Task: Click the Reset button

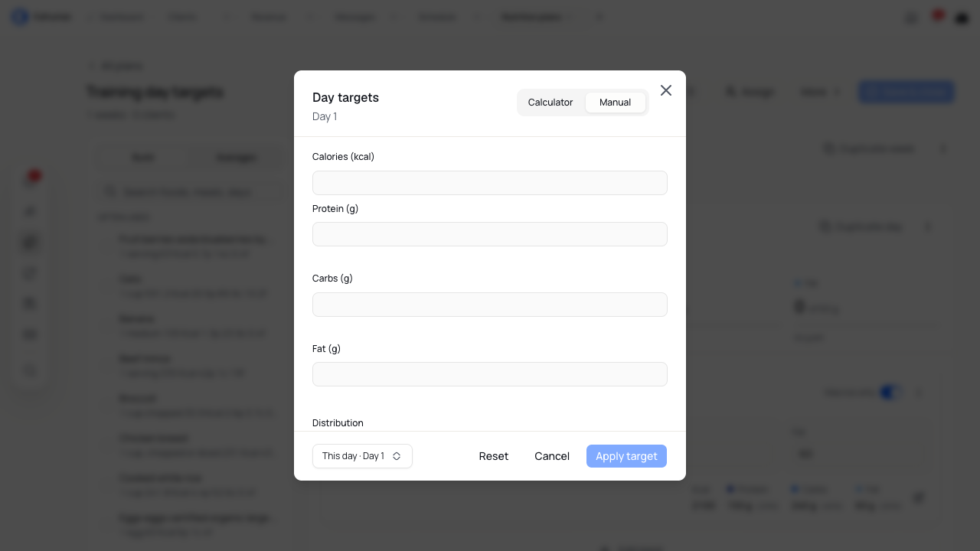Action: coord(494,456)
